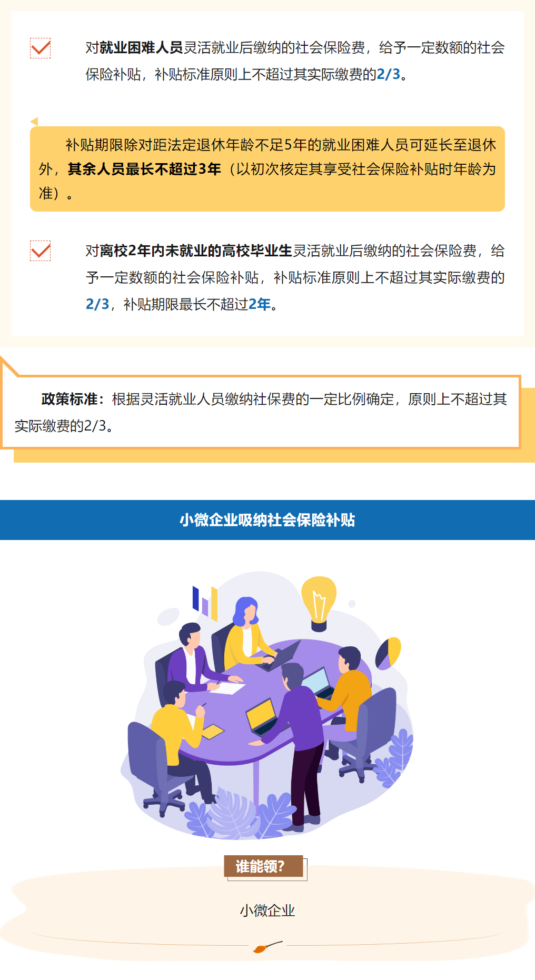535x980 pixels.
Task: Click the bold 离校2年内未就业的高校毕业生 text
Action: click(196, 251)
